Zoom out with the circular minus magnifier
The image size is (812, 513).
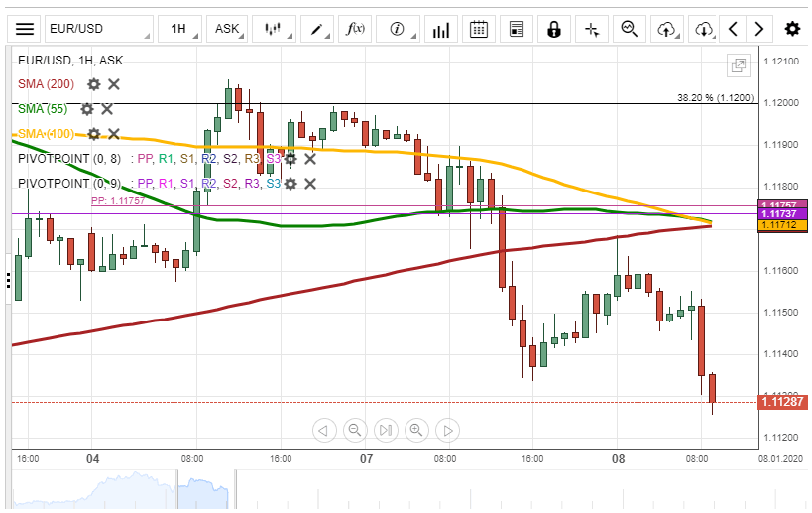click(355, 430)
